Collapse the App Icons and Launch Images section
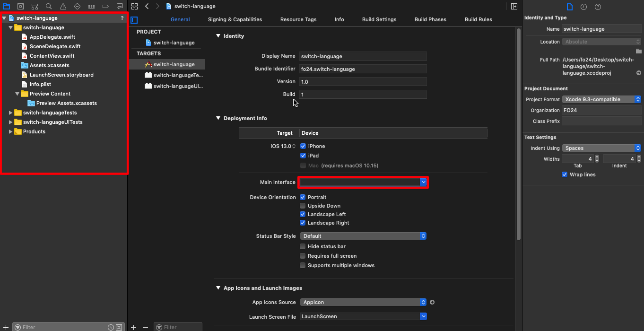The width and height of the screenshot is (644, 331). [x=218, y=288]
